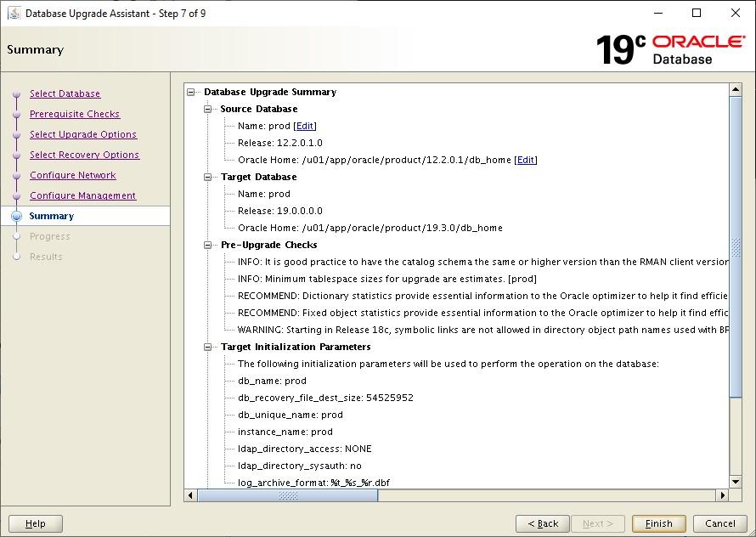
Task: Click the Back button
Action: [542, 523]
